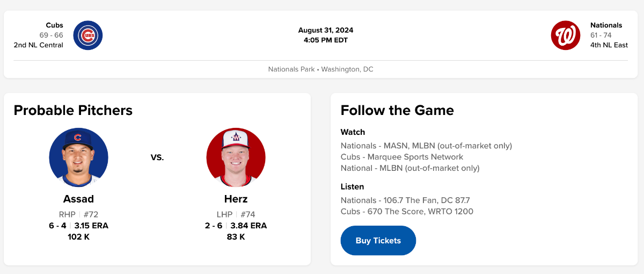Image resolution: width=644 pixels, height=274 pixels.
Task: Click the Washington Nationals team logo
Action: tap(566, 35)
